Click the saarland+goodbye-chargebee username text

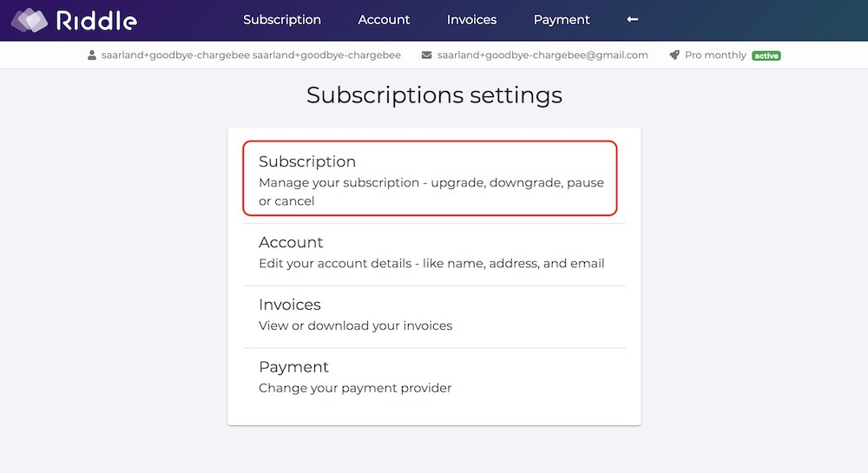coord(251,56)
